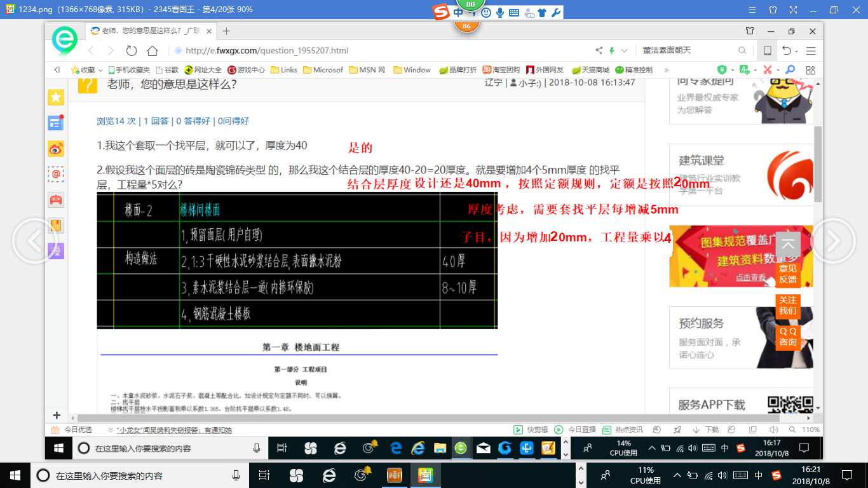868x488 pixels.
Task: Expand the undo closed-tab dropdown arrow
Action: pos(797,51)
